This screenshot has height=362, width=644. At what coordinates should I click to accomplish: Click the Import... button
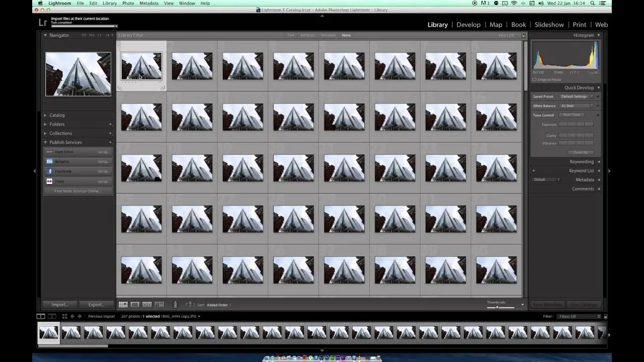click(59, 305)
